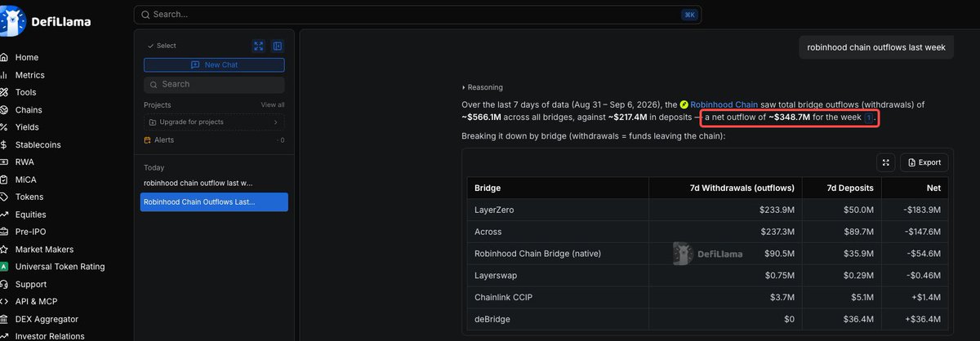Click the deBridge row name
Image resolution: width=980 pixels, height=341 pixels.
[x=492, y=319]
